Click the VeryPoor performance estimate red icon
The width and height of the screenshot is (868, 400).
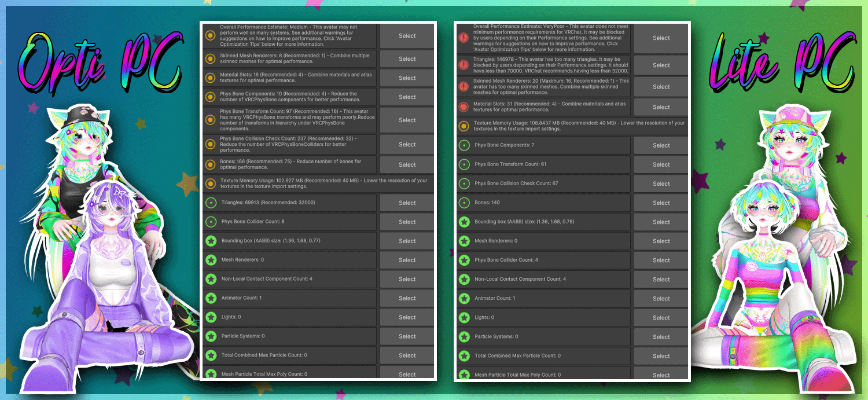click(x=464, y=38)
